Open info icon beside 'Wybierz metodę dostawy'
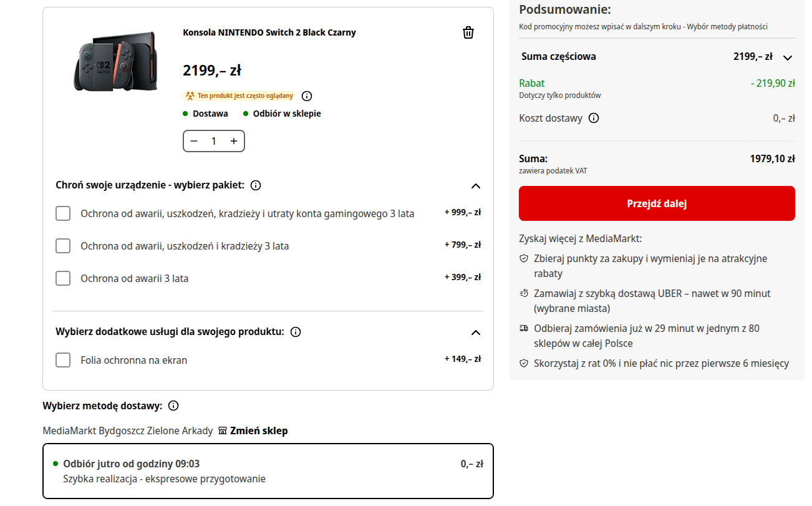The height and width of the screenshot is (506, 812). click(x=173, y=406)
